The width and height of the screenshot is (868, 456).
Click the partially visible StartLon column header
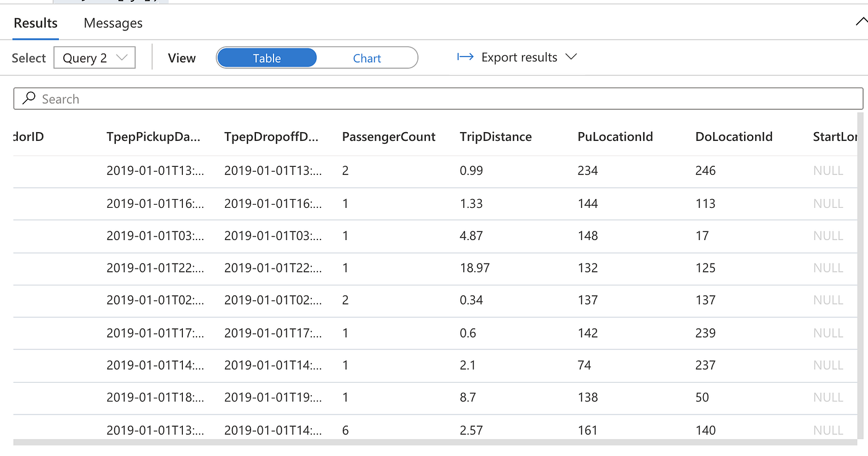click(x=835, y=137)
